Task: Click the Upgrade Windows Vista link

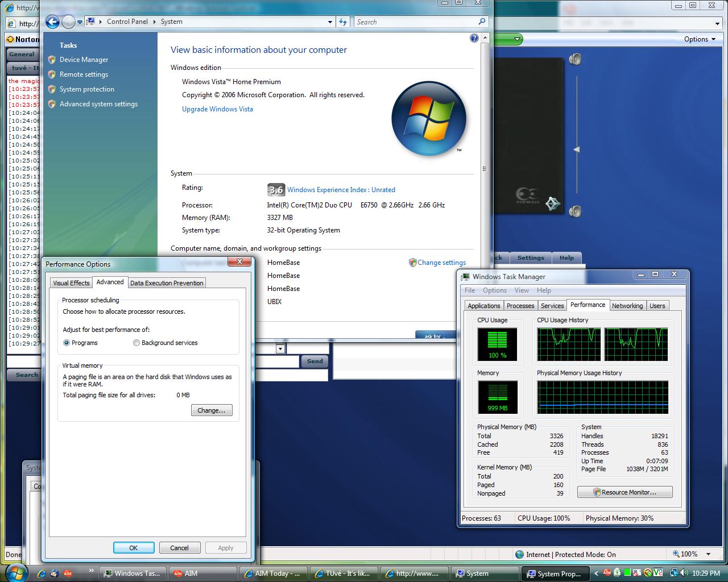Action: (x=217, y=109)
